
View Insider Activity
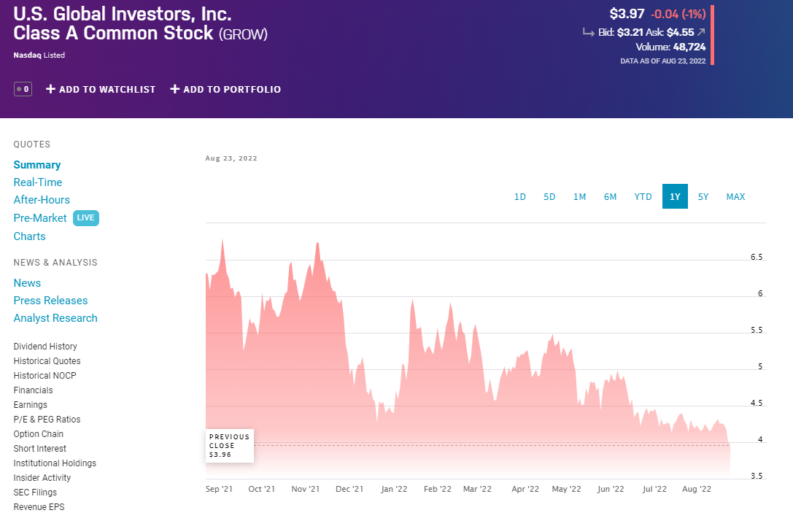coord(42,478)
